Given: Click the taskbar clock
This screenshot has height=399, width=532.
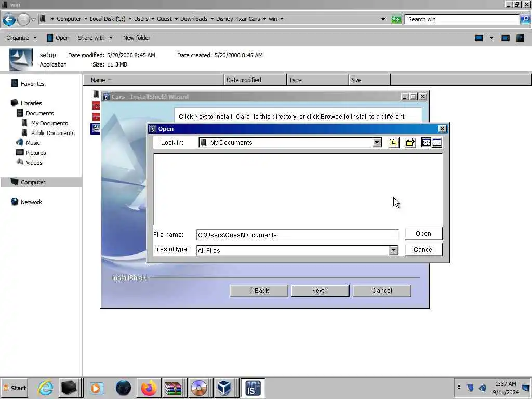Looking at the screenshot, I should (506, 388).
